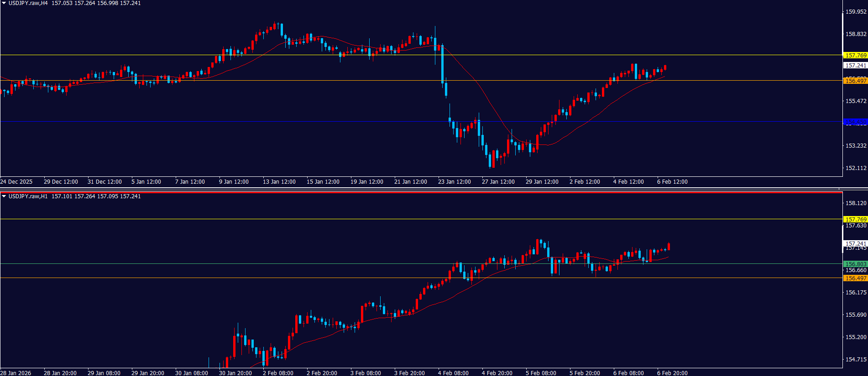Click the USDJPY.raw,H1 chart title text
The height and width of the screenshot is (376, 868).
28,196
